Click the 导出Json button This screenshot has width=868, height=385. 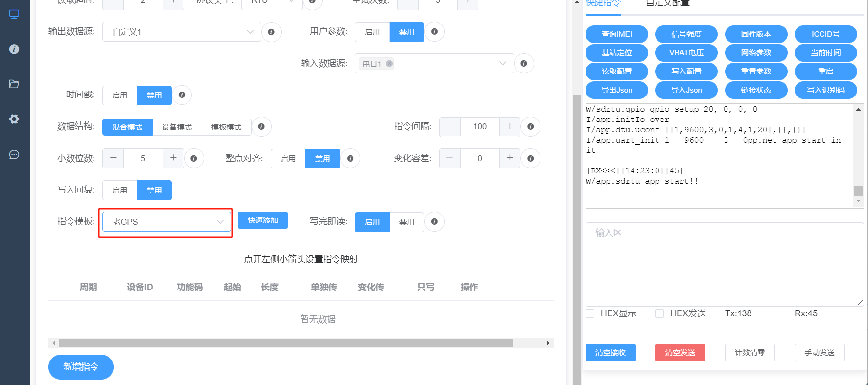pos(617,90)
